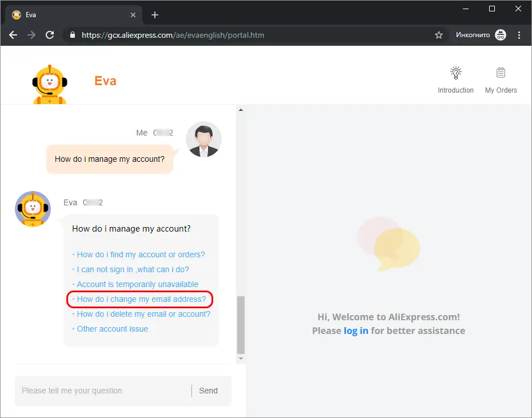The image size is (532, 418).
Task: Click the 'My Orders' label
Action: (x=501, y=90)
